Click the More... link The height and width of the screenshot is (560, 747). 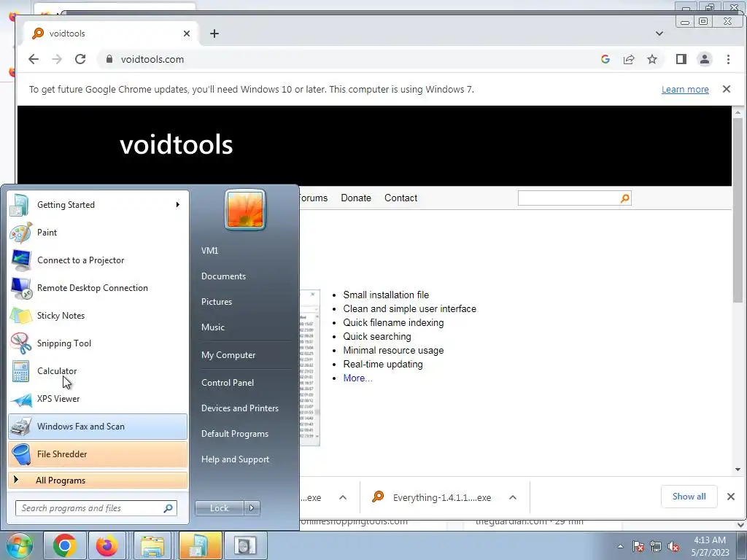[x=357, y=378]
